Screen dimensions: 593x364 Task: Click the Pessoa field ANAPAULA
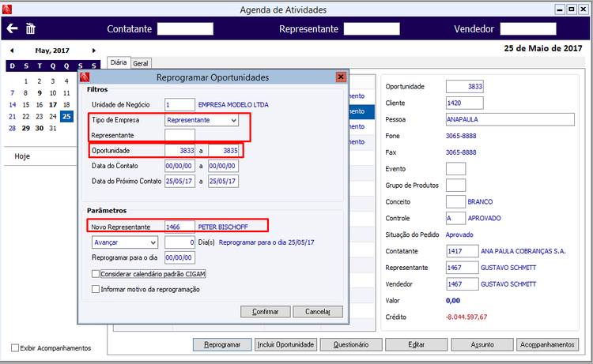pos(510,119)
